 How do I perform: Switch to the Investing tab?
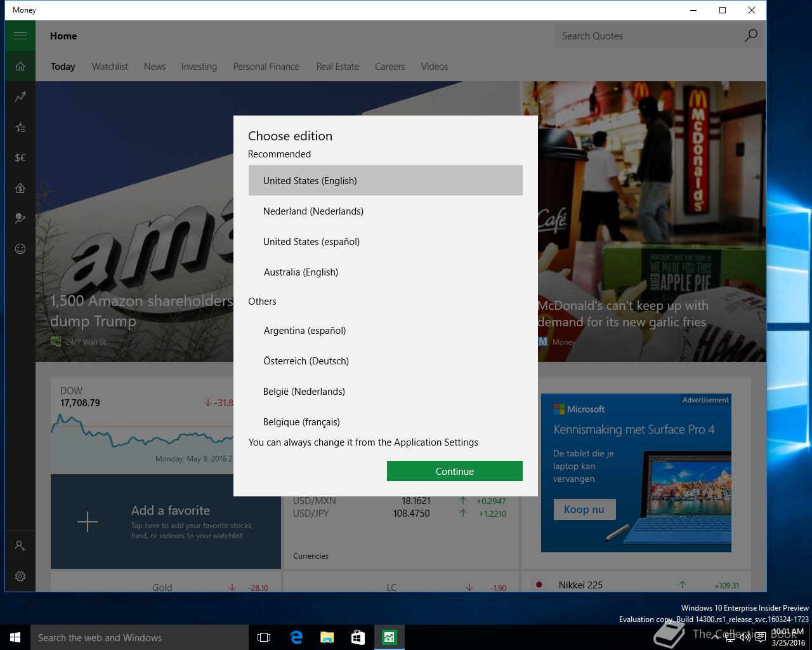(199, 67)
